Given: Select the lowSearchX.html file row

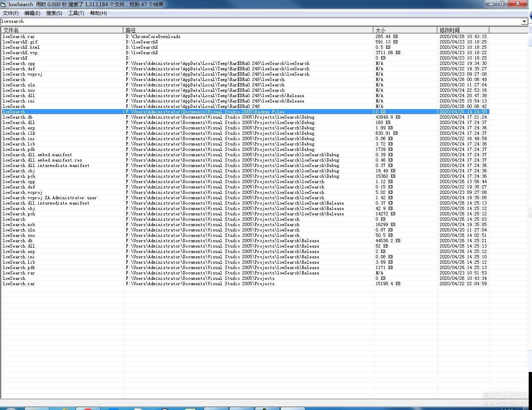Looking at the screenshot, I should [21, 47].
